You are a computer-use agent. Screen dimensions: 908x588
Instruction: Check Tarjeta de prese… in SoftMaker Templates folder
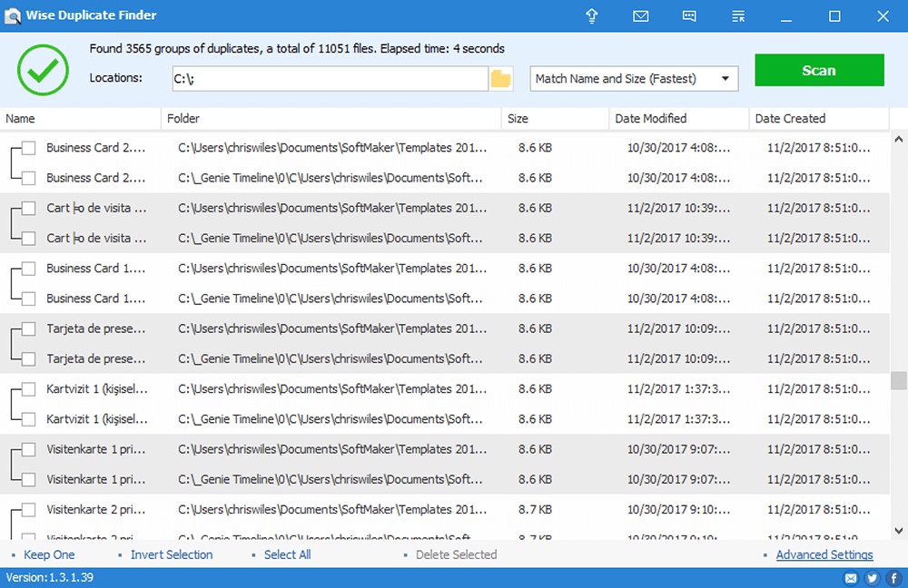(x=28, y=328)
